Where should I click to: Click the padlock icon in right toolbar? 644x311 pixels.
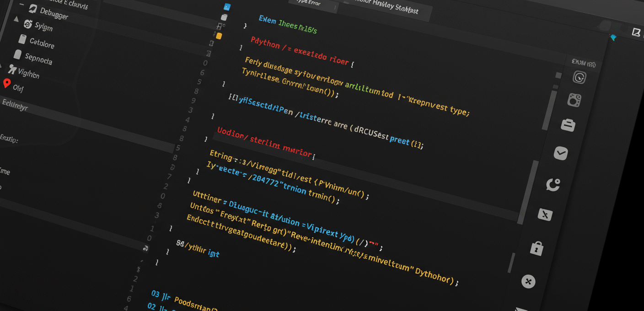537,248
